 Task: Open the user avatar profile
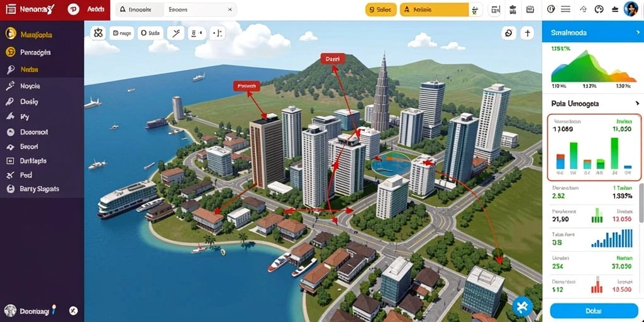click(630, 9)
